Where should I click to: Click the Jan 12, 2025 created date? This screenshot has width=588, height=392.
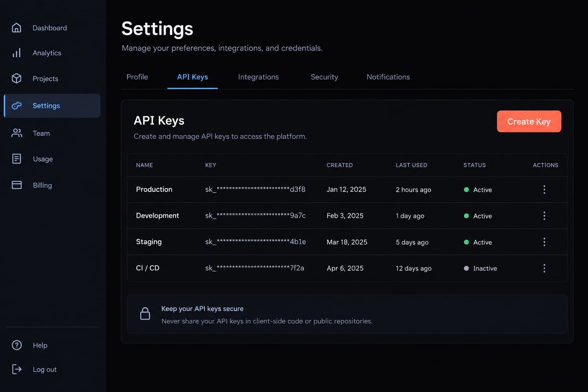(x=346, y=189)
